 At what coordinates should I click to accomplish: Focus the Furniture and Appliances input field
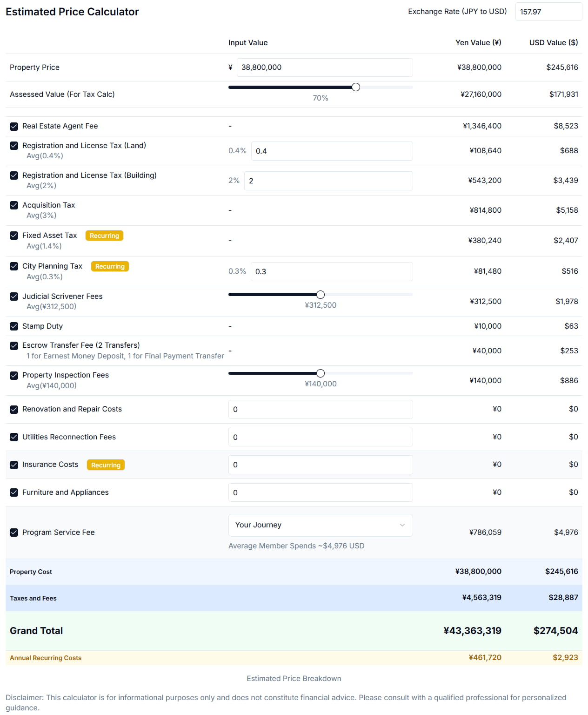click(320, 492)
